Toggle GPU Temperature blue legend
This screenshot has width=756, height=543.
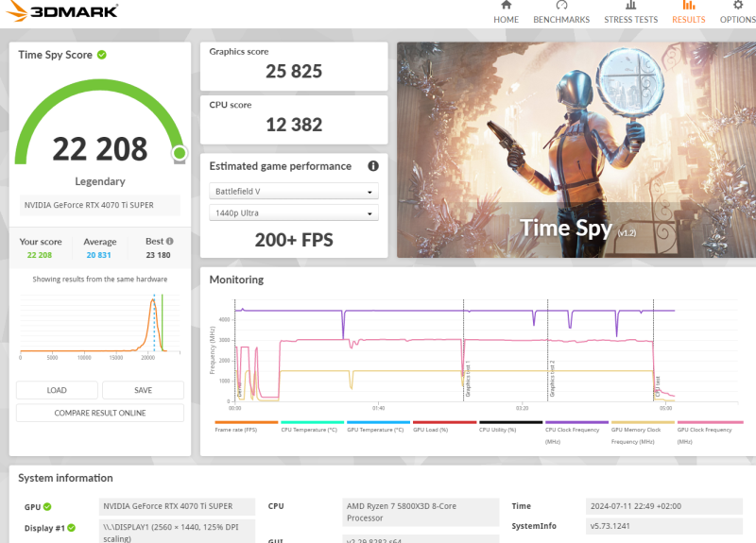click(378, 427)
